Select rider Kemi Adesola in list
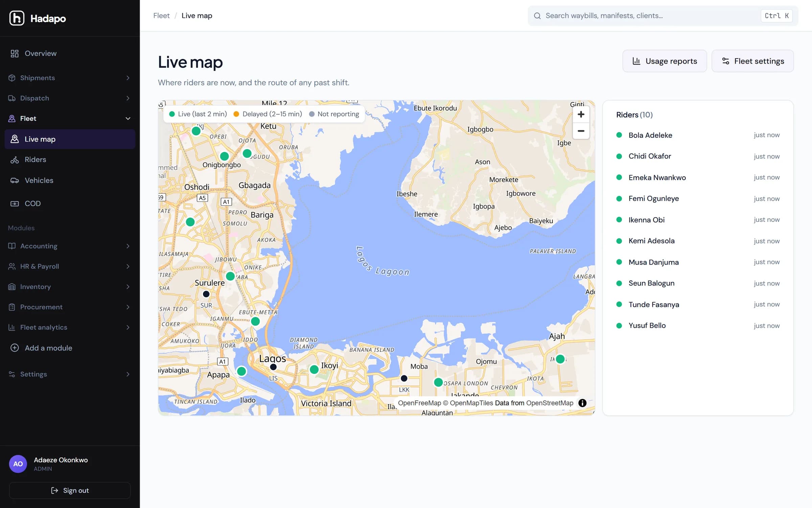This screenshot has width=812, height=508. point(698,241)
